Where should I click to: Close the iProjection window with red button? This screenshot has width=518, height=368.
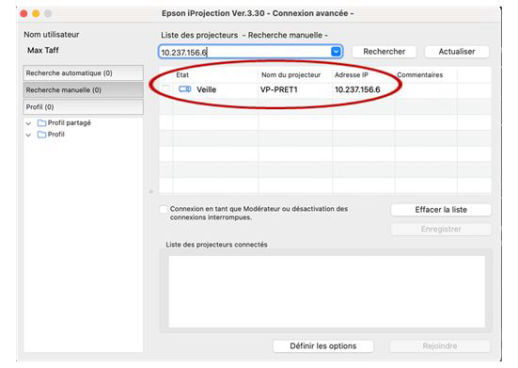24,14
